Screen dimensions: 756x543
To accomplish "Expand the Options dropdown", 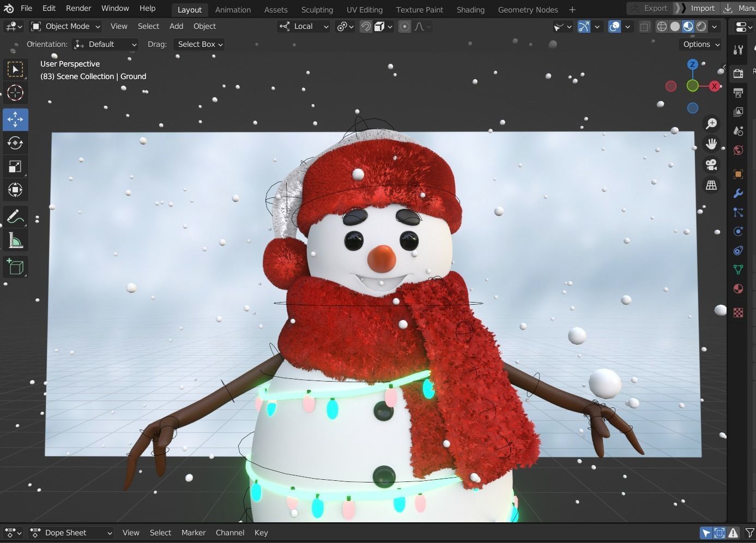I will tap(701, 44).
